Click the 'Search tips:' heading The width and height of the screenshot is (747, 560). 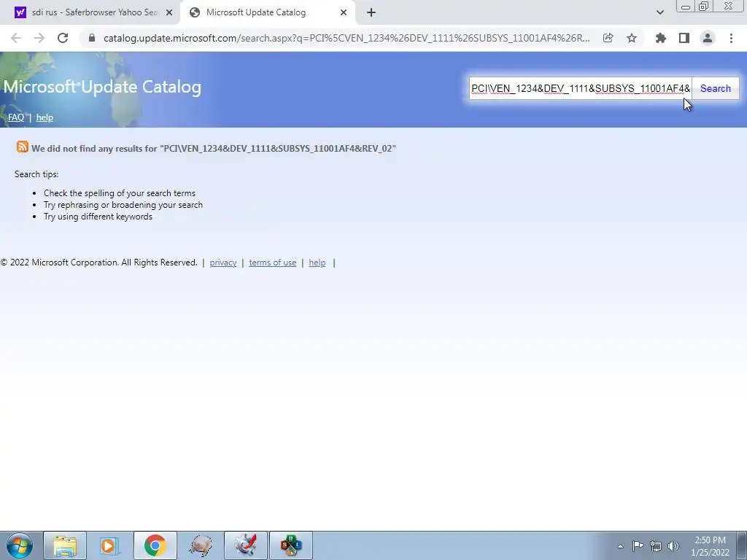pos(36,174)
